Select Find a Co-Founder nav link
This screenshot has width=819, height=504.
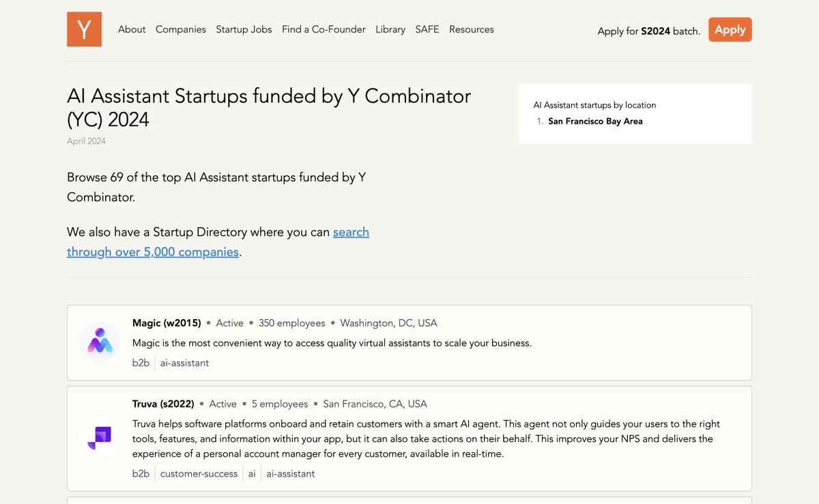pos(324,29)
